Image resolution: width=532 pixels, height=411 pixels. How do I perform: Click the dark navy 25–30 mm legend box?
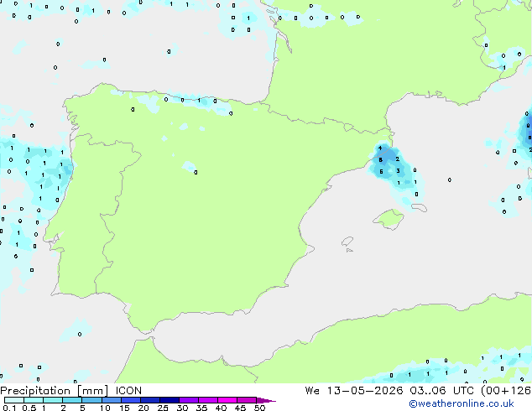tap(169, 400)
